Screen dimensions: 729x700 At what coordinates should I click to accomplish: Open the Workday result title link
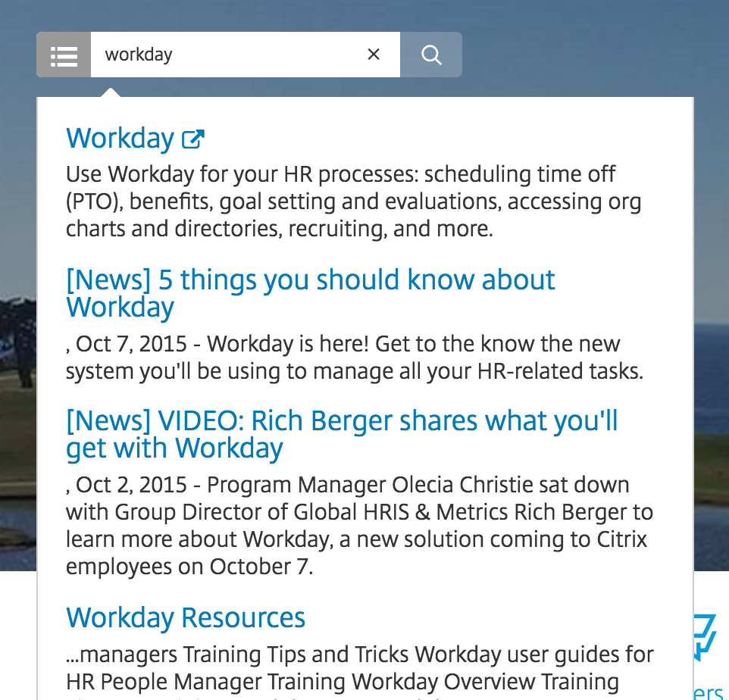click(120, 139)
